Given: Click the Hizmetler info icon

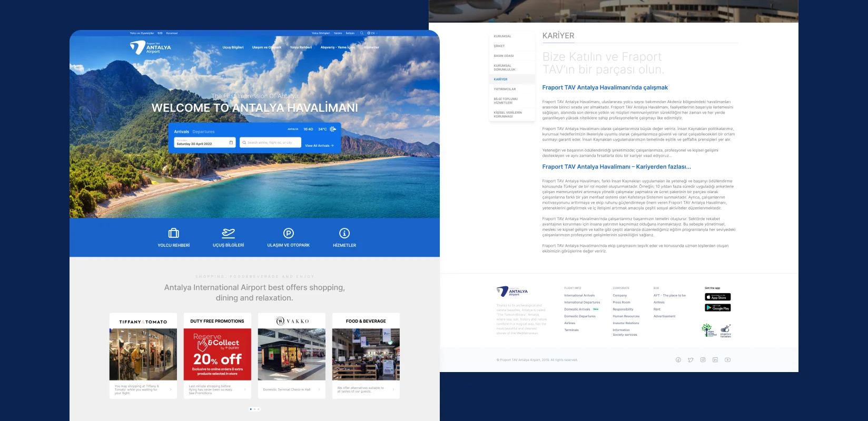Looking at the screenshot, I should point(344,233).
